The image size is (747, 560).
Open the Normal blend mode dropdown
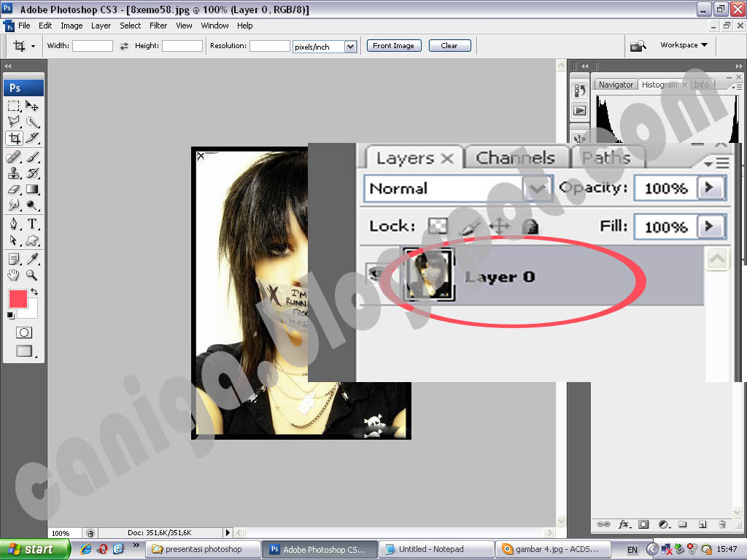(537, 189)
